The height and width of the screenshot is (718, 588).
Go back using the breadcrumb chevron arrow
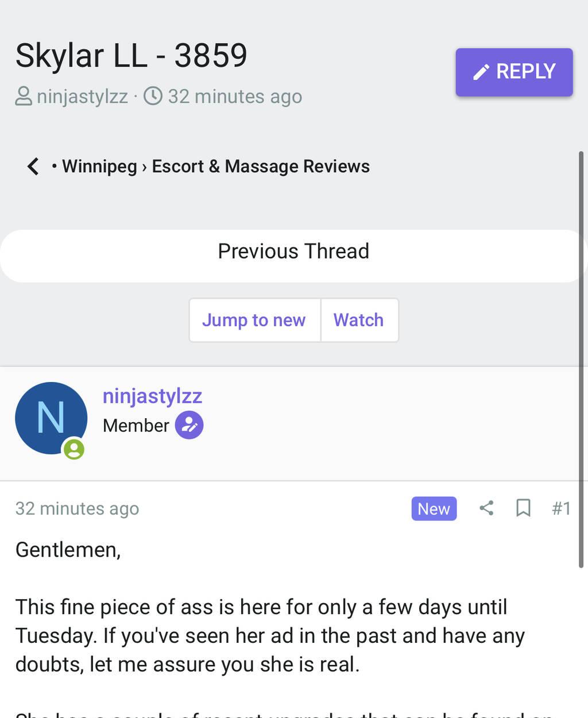(33, 167)
